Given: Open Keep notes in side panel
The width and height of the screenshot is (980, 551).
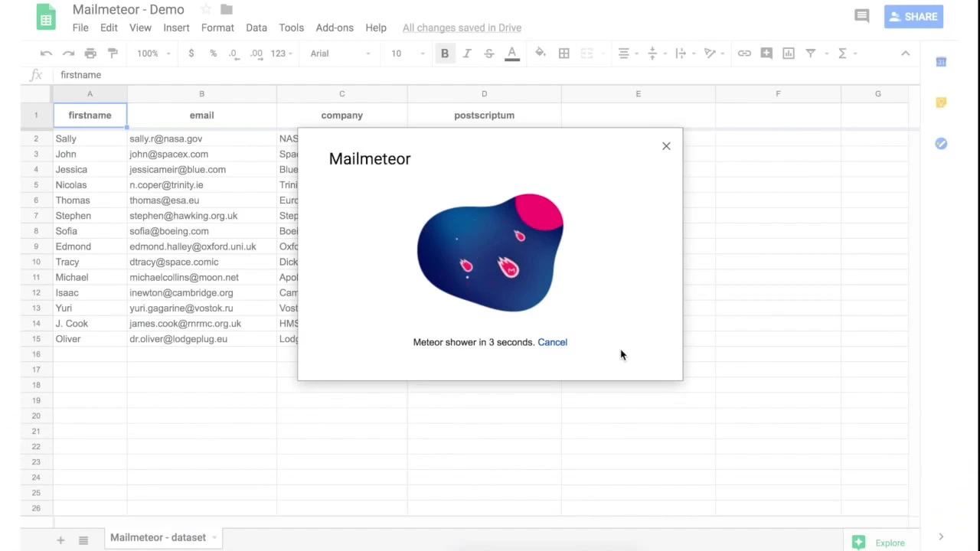Looking at the screenshot, I should pyautogui.click(x=941, y=103).
